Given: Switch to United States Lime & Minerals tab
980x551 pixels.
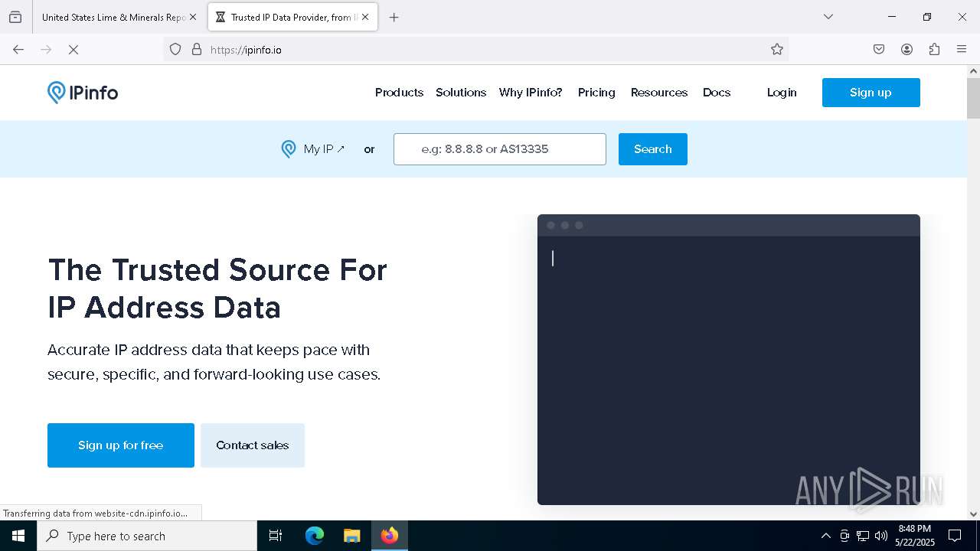Looking at the screenshot, I should (114, 17).
